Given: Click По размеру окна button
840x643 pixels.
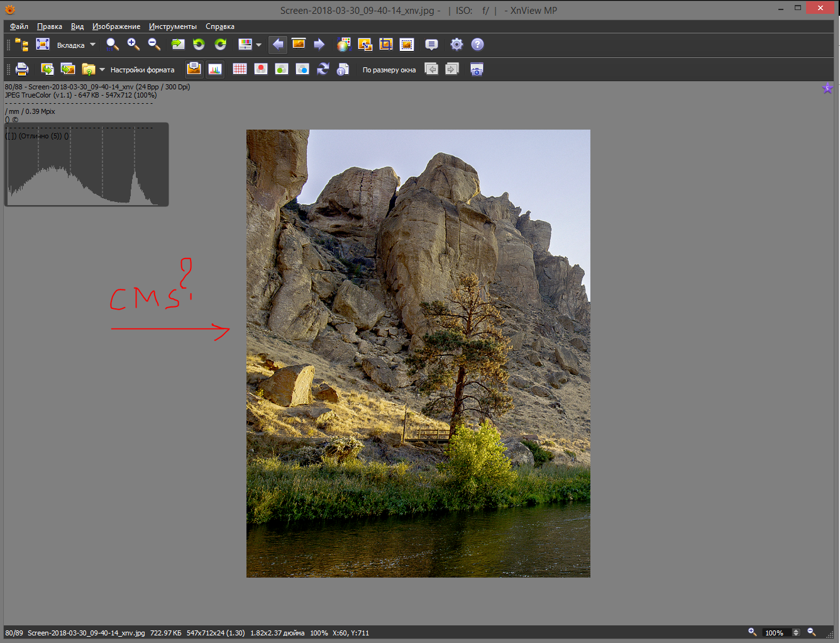Looking at the screenshot, I should tap(389, 70).
